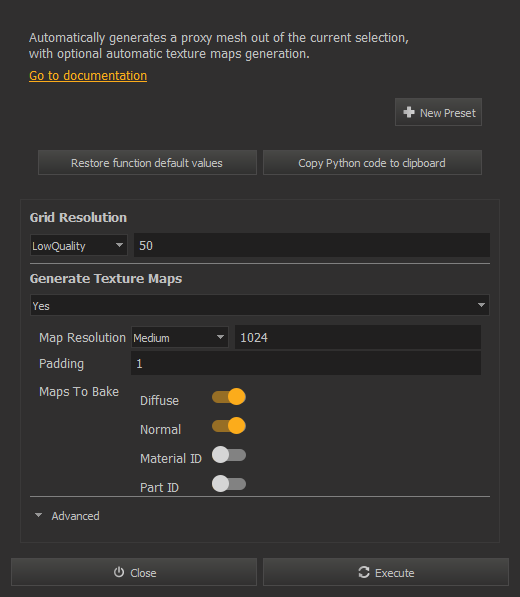The width and height of the screenshot is (520, 597).
Task: Click the power icon beside Close
Action: [x=119, y=572]
